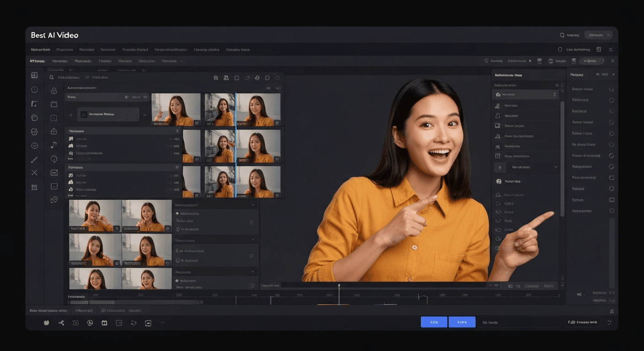Switch to the first tab in the top menu bar
The width and height of the screenshot is (644, 351).
(40, 49)
